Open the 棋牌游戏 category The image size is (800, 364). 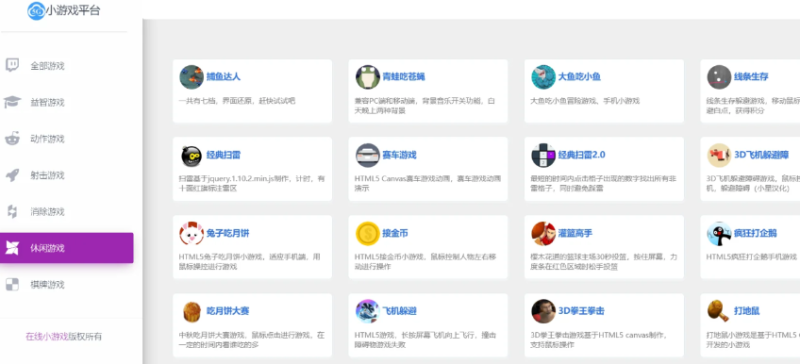pos(47,285)
